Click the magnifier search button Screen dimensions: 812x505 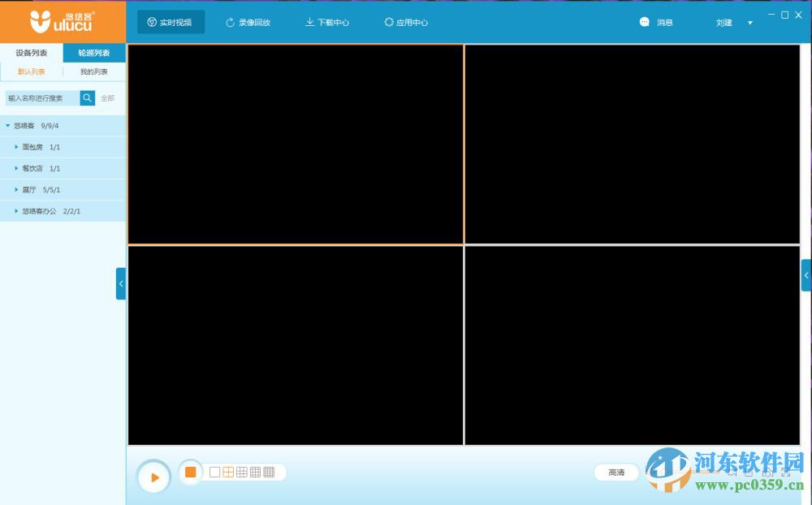pos(88,98)
